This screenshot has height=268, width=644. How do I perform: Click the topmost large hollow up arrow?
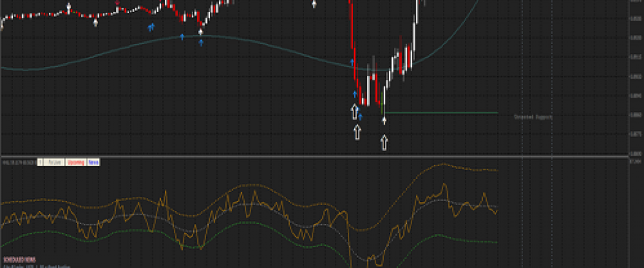[x=354, y=111]
